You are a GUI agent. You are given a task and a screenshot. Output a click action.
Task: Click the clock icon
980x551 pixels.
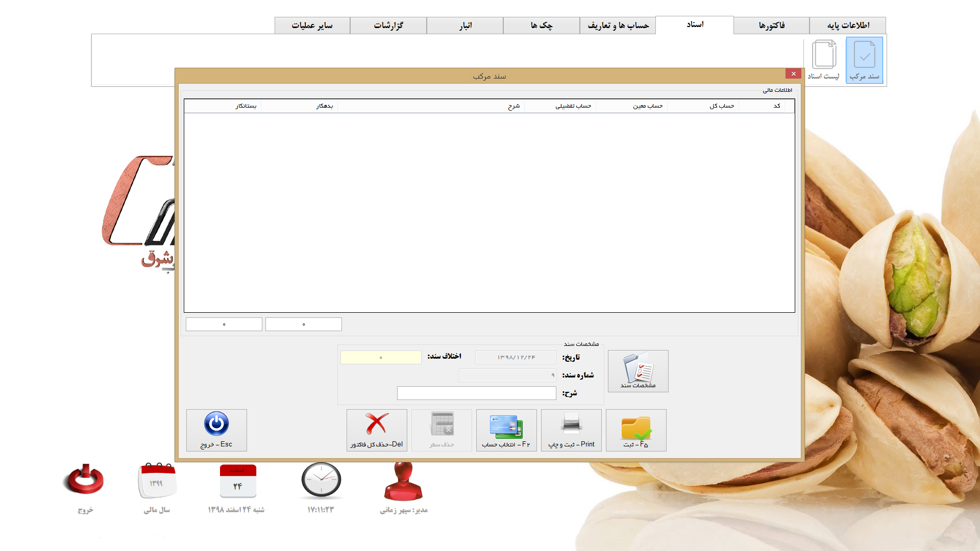click(x=321, y=480)
